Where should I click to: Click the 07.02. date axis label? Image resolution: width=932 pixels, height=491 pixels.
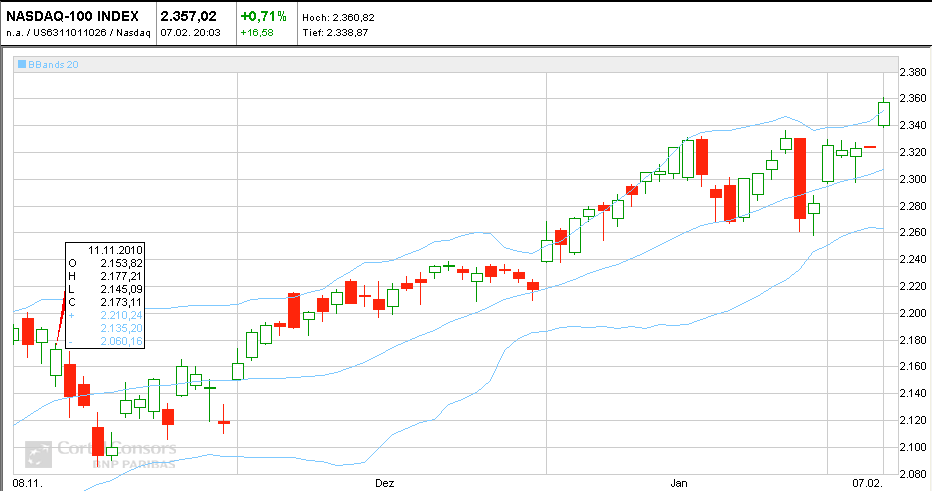tap(867, 483)
